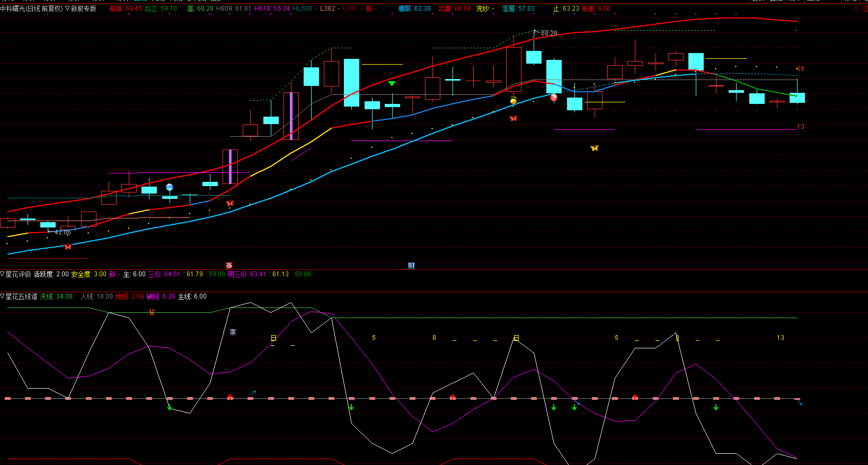Click the last red up arrow in the five-line panel
The width and height of the screenshot is (868, 465).
635,397
